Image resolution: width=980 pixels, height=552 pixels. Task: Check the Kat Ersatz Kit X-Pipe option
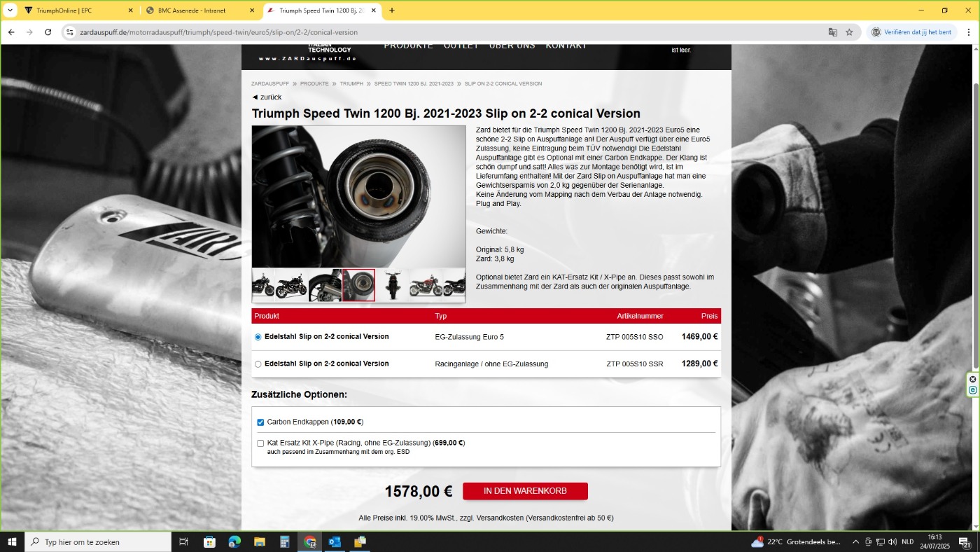pyautogui.click(x=260, y=443)
